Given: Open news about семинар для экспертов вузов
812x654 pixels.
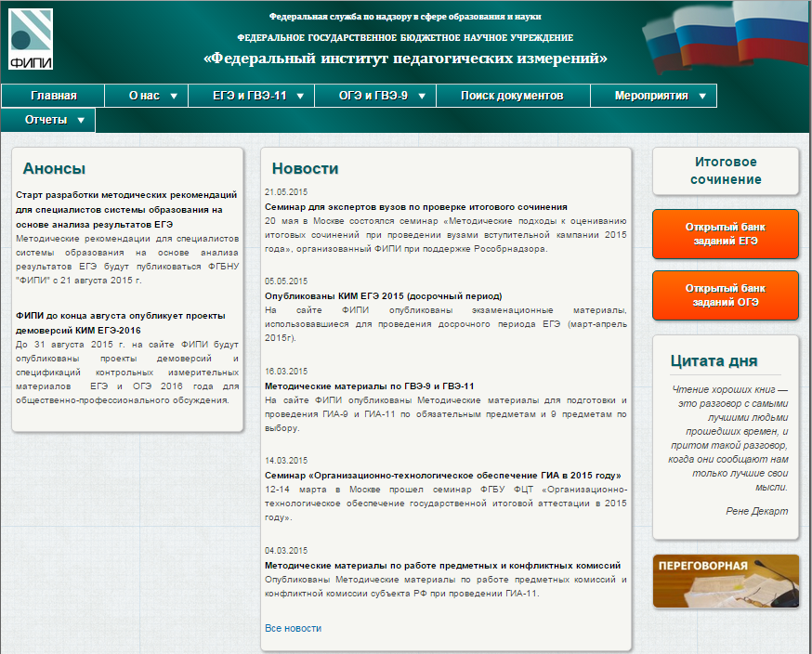Looking at the screenshot, I should click(416, 207).
